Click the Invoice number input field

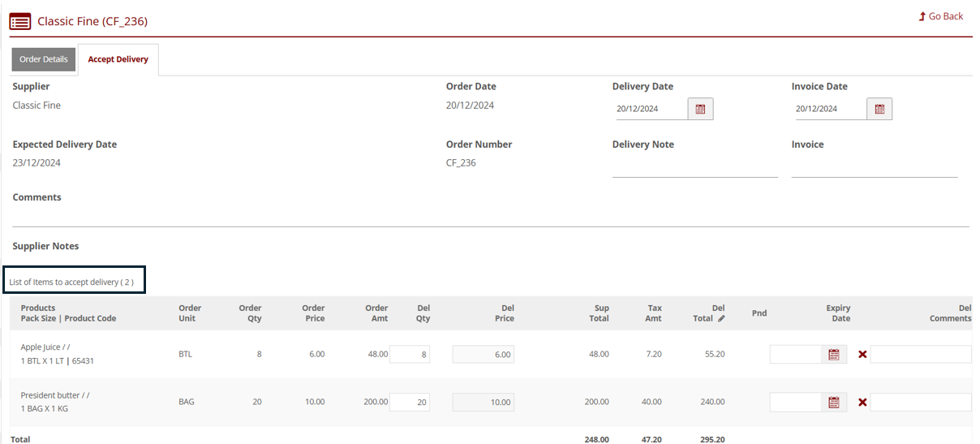[874, 169]
